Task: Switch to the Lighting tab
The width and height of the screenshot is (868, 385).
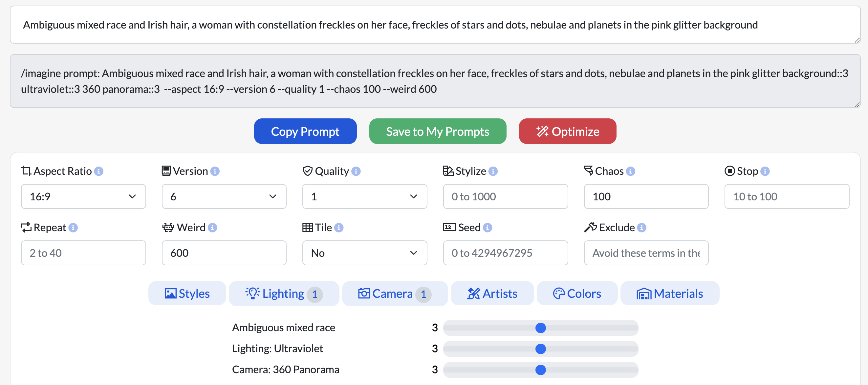Action: click(x=284, y=294)
